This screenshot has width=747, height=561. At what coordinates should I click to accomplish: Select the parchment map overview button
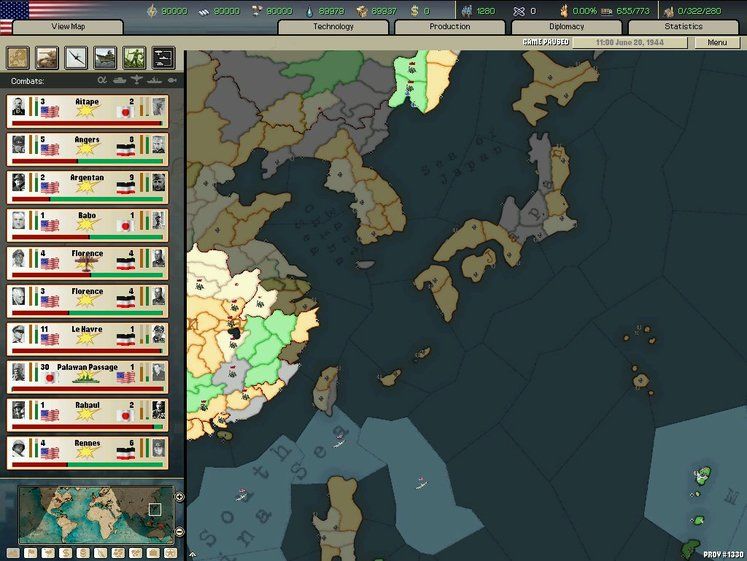click(18, 58)
